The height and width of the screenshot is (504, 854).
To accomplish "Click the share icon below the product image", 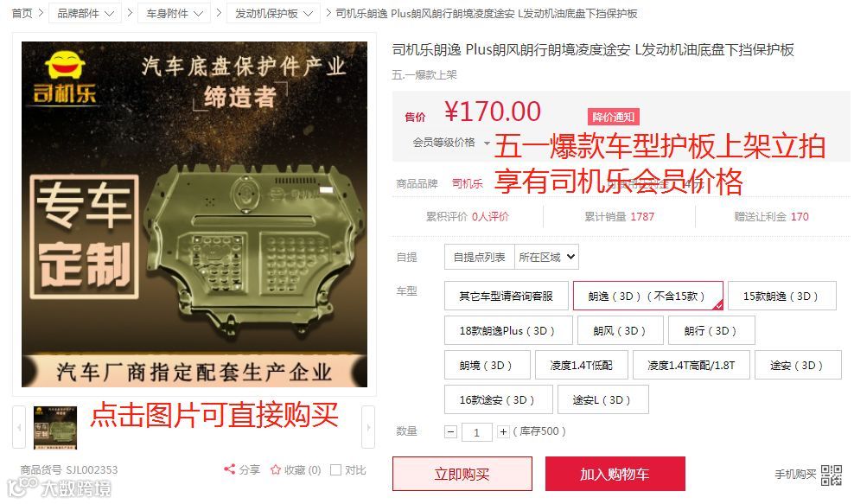I will pos(229,469).
